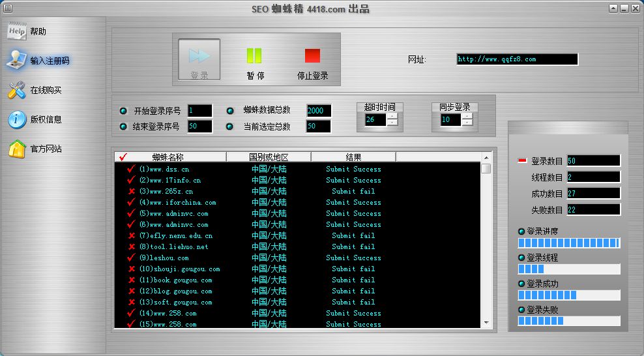The image size is (644, 356).
Task: Click the 登录成功 progress bar
Action: click(x=569, y=295)
